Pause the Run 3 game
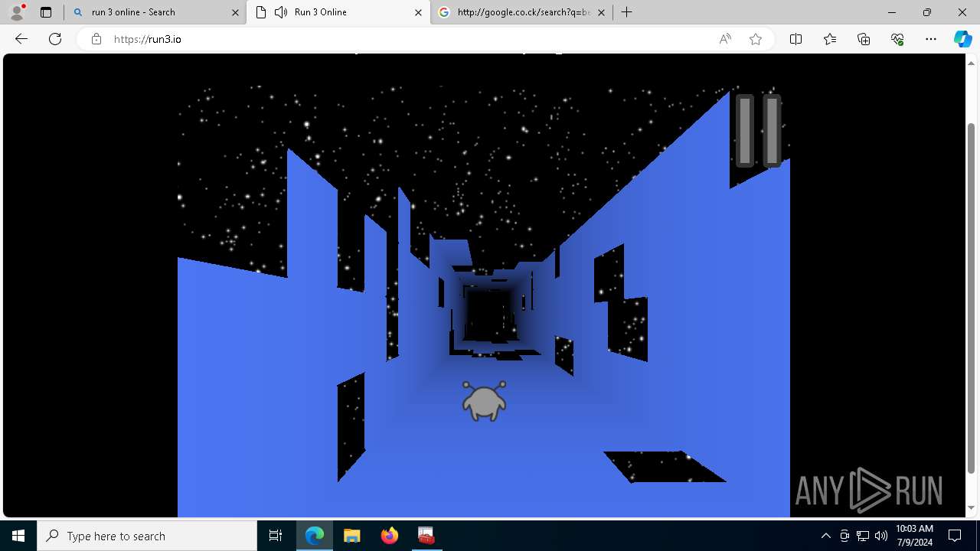The image size is (980, 551). pos(758,130)
